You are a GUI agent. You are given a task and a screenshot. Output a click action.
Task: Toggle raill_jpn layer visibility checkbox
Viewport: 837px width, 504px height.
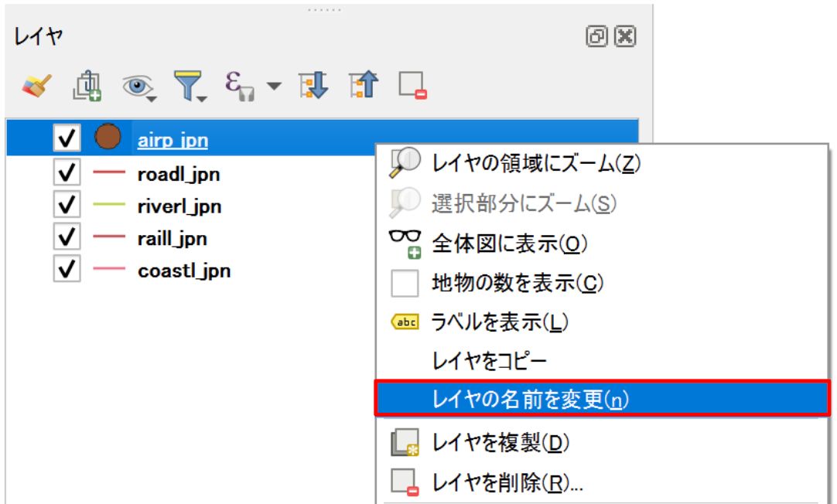click(x=67, y=237)
